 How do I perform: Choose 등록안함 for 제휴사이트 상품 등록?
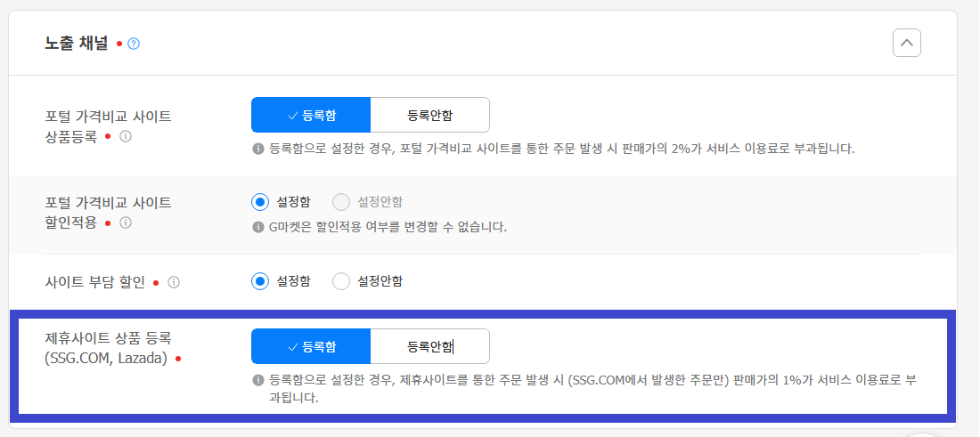click(429, 346)
